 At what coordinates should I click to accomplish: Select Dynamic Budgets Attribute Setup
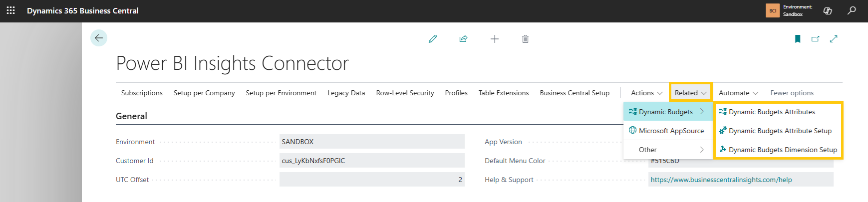pyautogui.click(x=780, y=131)
